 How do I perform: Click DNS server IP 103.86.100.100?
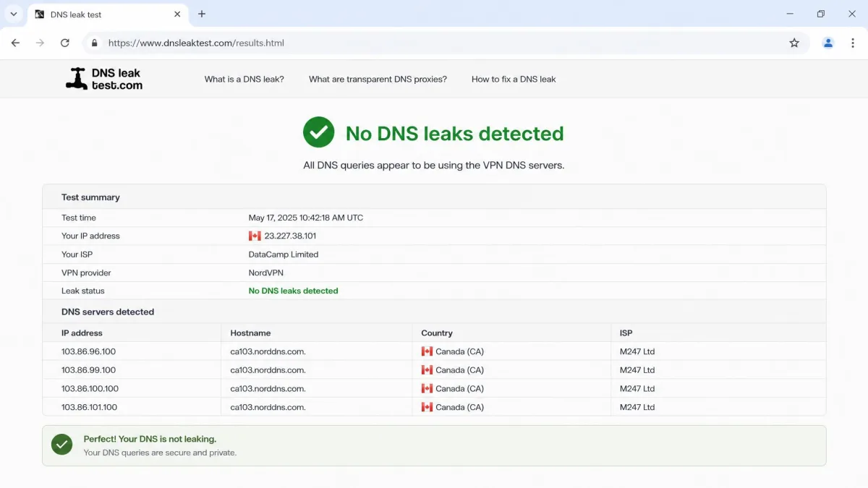pos(90,388)
